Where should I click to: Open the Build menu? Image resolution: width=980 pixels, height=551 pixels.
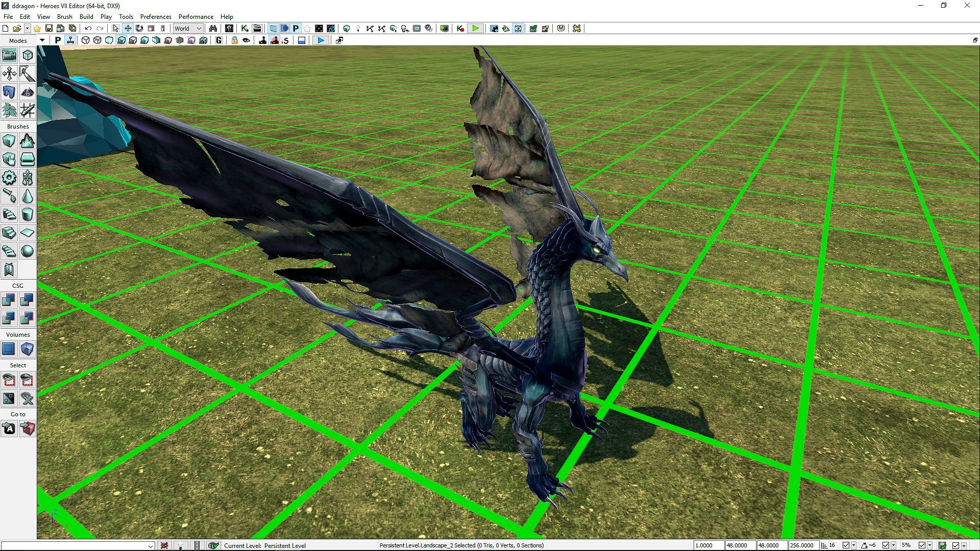86,16
